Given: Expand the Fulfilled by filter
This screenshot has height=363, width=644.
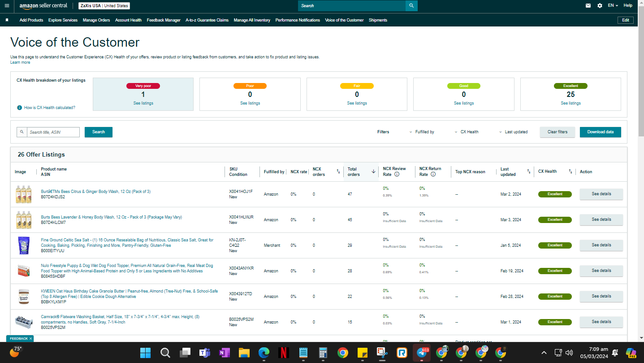Looking at the screenshot, I should coord(422,132).
